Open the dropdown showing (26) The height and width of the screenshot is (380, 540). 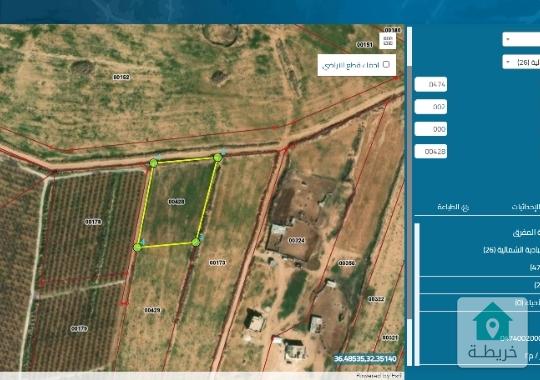coord(521,62)
